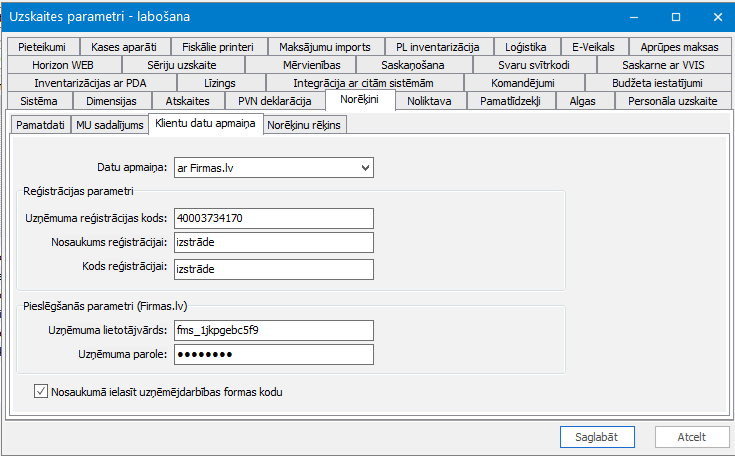Open the Noliktava tab
Viewport: 735px width, 456px height.
(429, 101)
